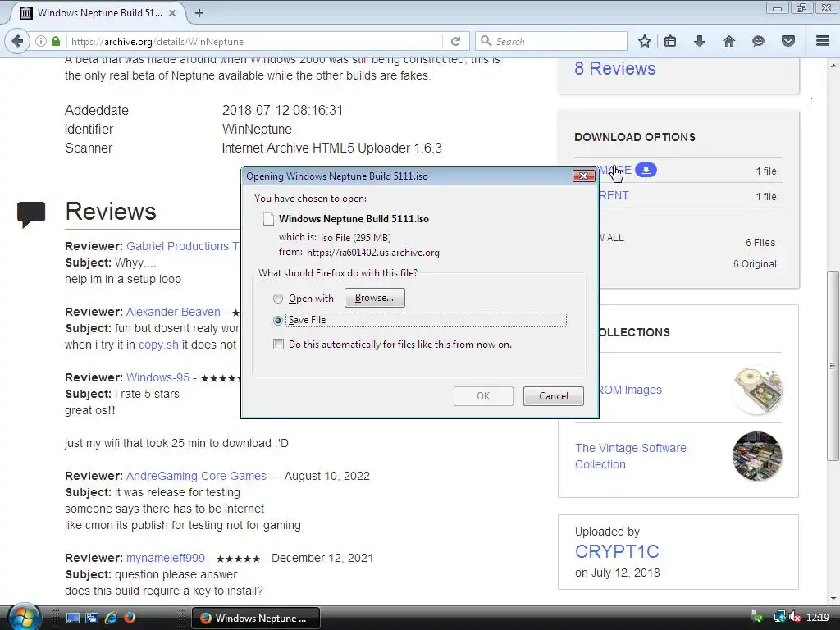Go to home page icon
Viewport: 840px width, 630px height.
click(x=729, y=41)
